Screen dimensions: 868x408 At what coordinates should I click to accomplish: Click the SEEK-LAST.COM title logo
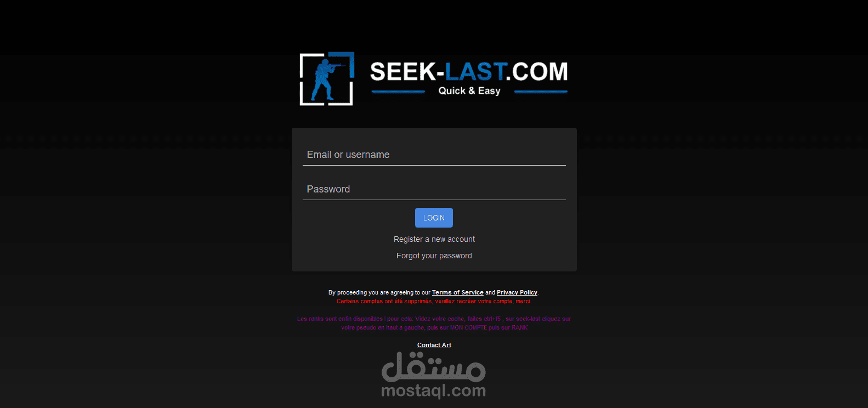coord(469,72)
